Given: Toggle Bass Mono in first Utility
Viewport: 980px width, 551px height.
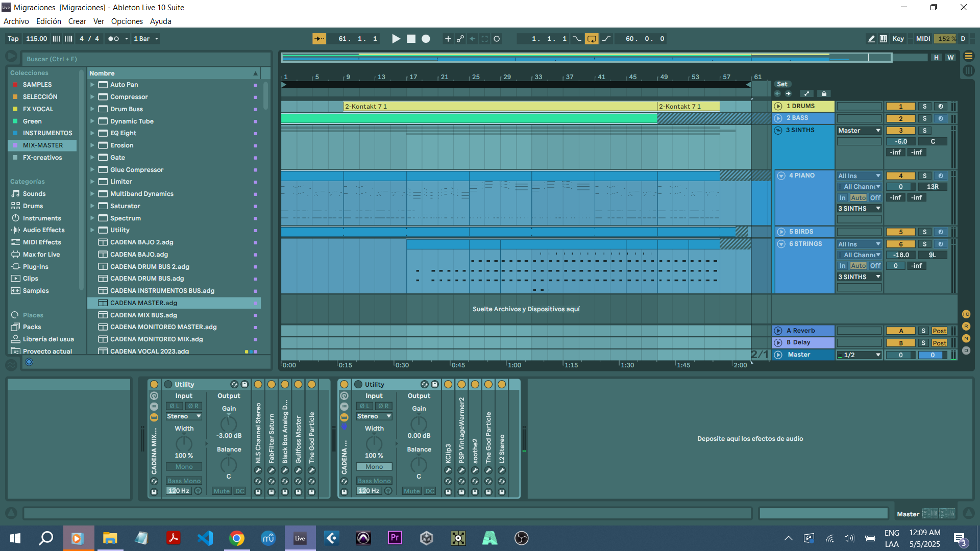Looking at the screenshot, I should pyautogui.click(x=184, y=481).
